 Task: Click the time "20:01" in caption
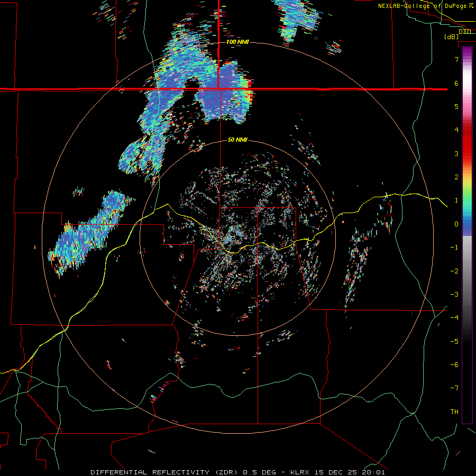[373, 472]
